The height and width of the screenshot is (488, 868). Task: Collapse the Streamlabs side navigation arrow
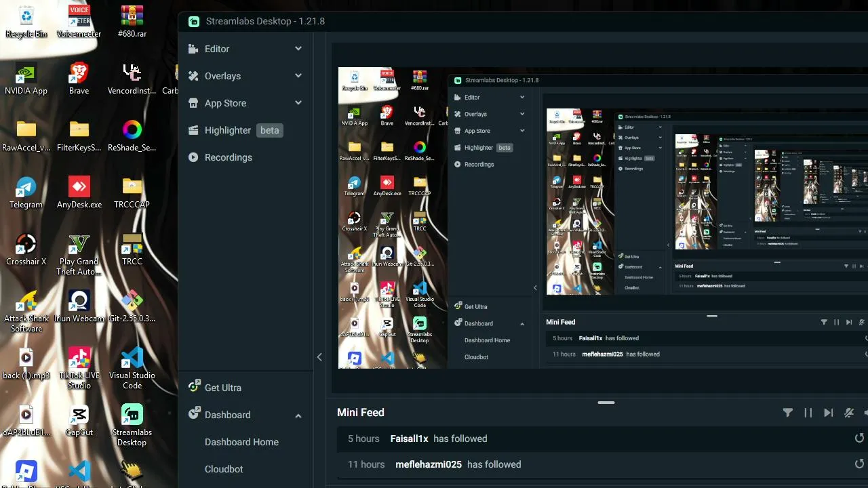click(319, 357)
